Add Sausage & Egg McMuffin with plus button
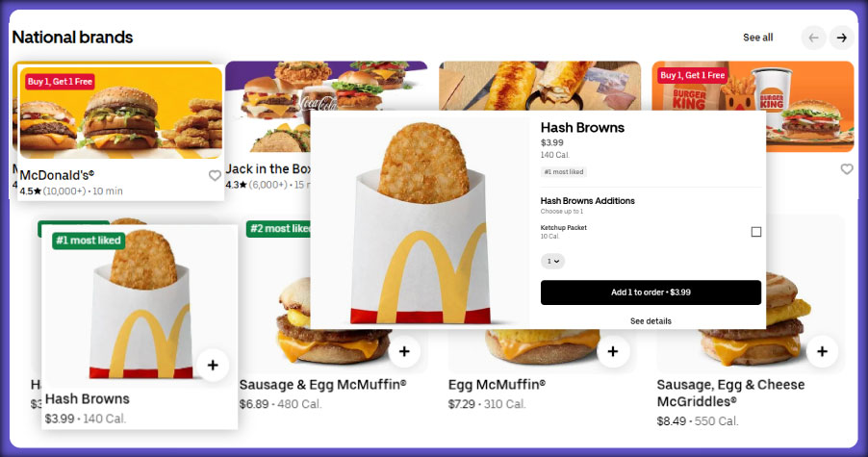The height and width of the screenshot is (457, 868). click(x=404, y=351)
